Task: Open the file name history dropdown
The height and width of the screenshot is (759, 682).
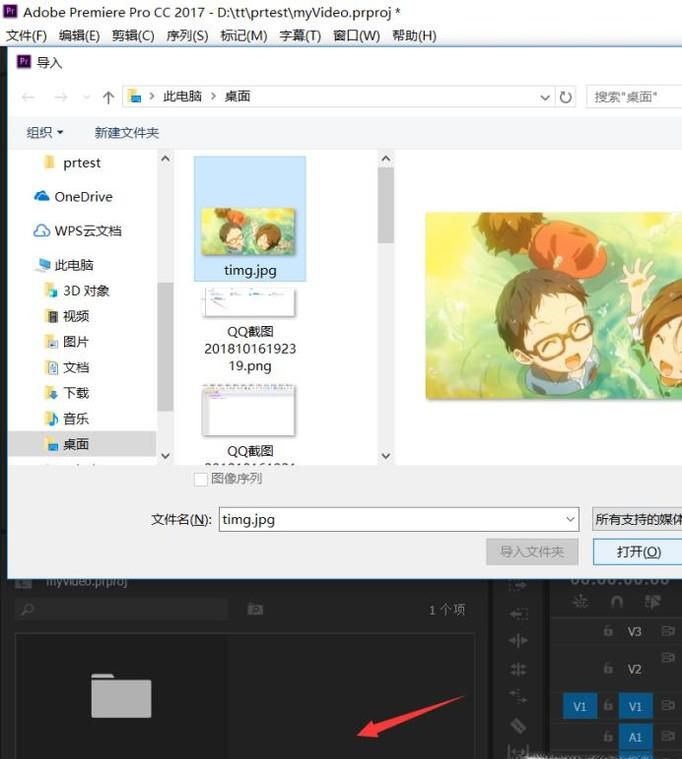Action: click(x=570, y=519)
